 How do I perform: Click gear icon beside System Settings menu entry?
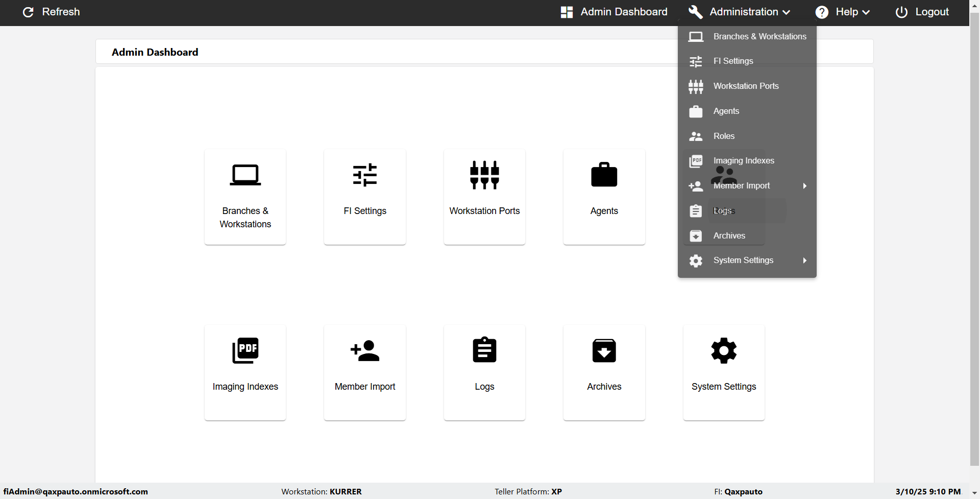(x=696, y=261)
